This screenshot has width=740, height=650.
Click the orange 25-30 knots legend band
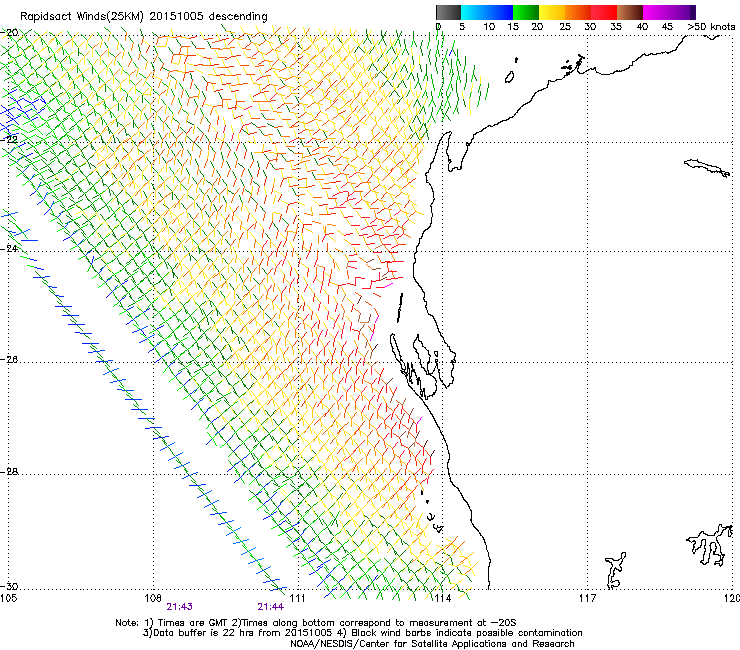(578, 12)
